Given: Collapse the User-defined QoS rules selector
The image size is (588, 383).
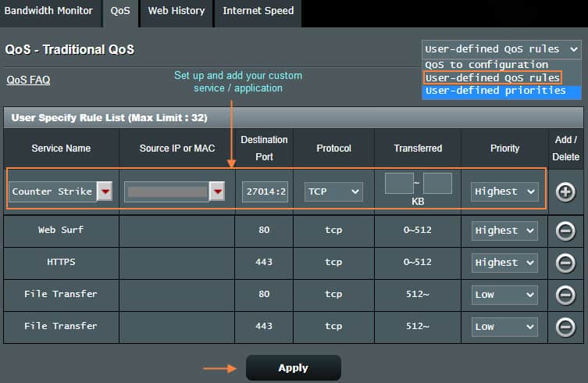Looking at the screenshot, I should pyautogui.click(x=501, y=49).
